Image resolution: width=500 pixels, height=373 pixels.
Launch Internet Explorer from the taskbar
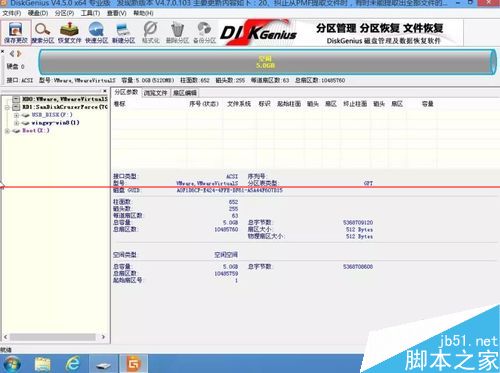73,363
